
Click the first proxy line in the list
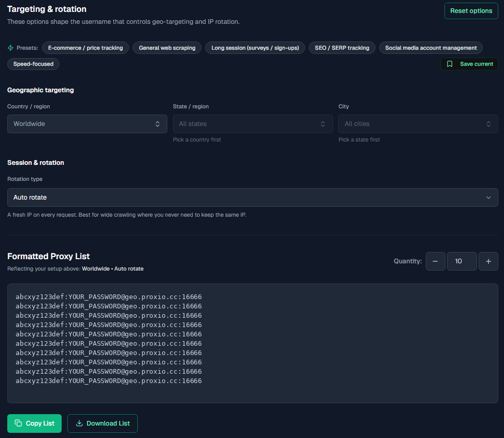[109, 296]
